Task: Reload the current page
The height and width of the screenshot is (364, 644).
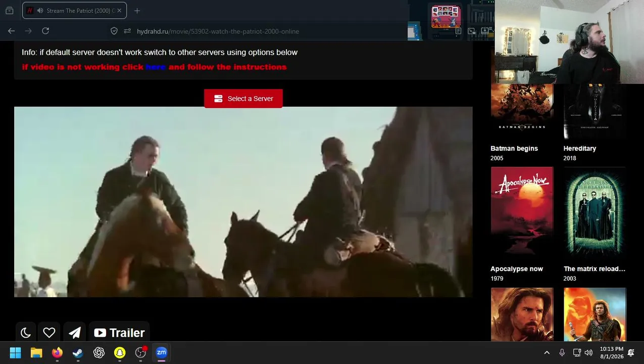Action: 45,31
